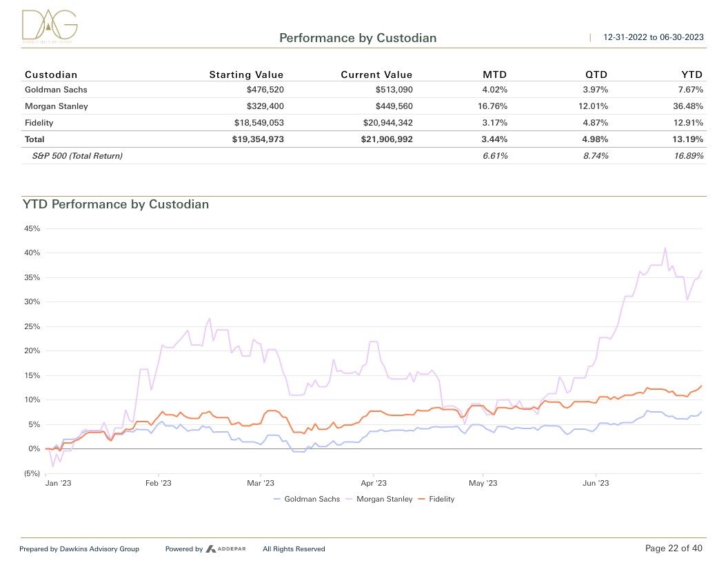
Task: Select the Goldman Sachs table row name
Action: 56,90
